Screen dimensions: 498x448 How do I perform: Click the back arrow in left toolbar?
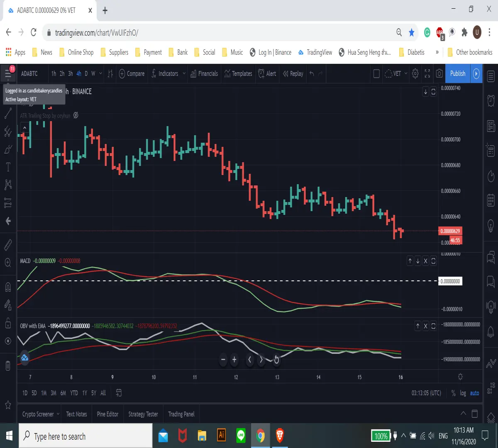click(x=8, y=221)
